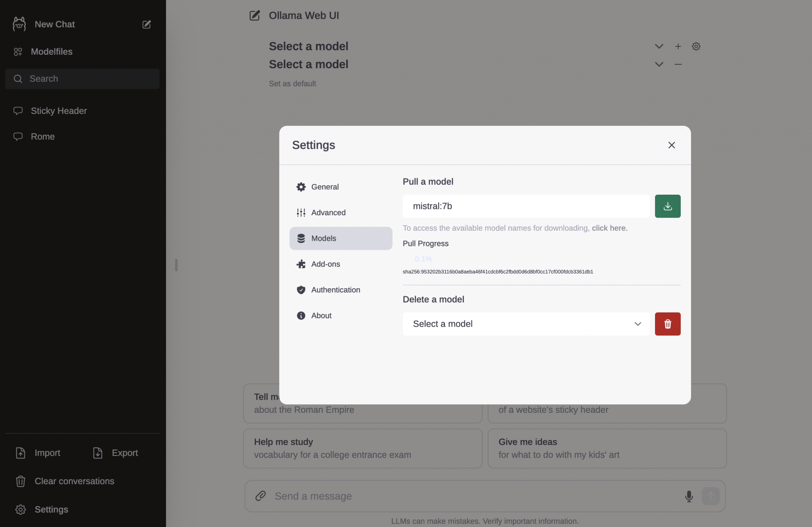The height and width of the screenshot is (527, 812).
Task: Click the 'click here' link for model names
Action: tap(609, 228)
